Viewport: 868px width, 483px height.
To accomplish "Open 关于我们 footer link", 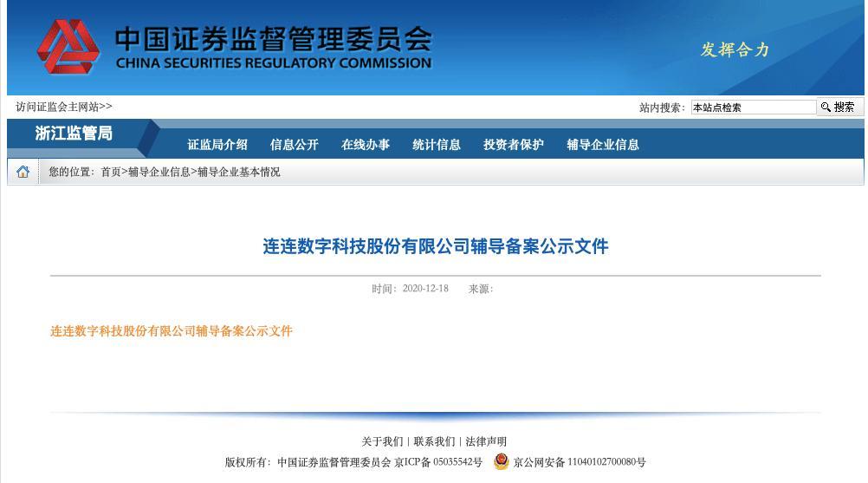I will (382, 441).
